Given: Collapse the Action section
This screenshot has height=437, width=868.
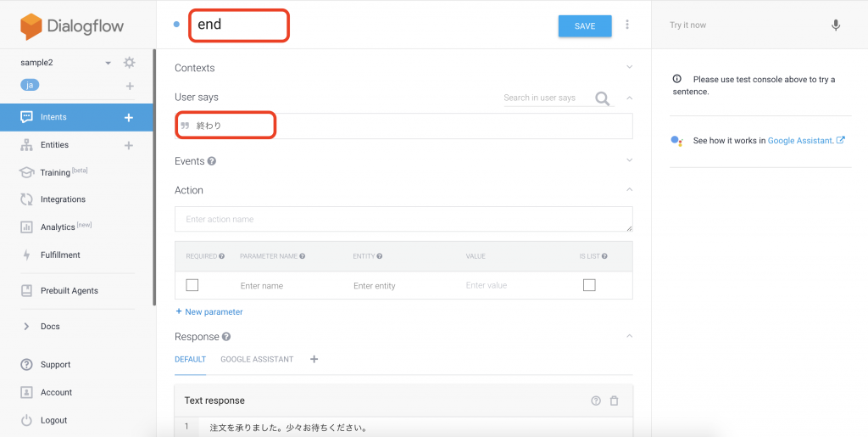Looking at the screenshot, I should (x=629, y=189).
